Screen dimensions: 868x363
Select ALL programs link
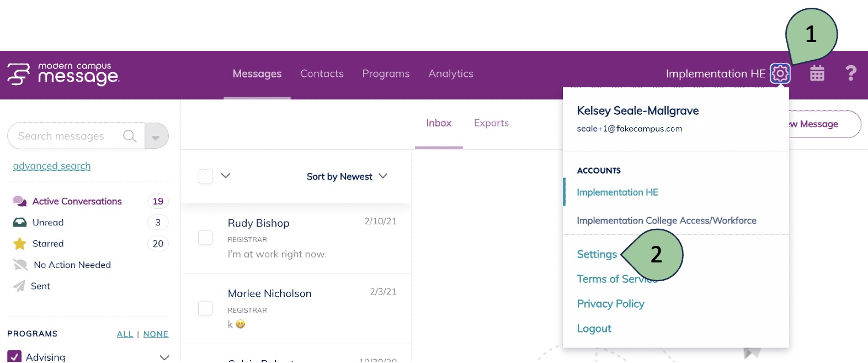tap(125, 334)
